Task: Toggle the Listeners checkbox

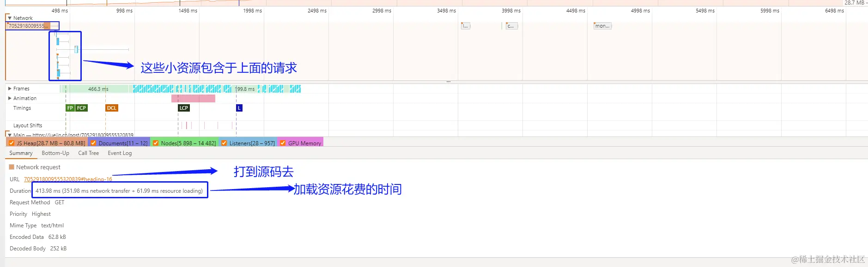Action: pos(224,143)
